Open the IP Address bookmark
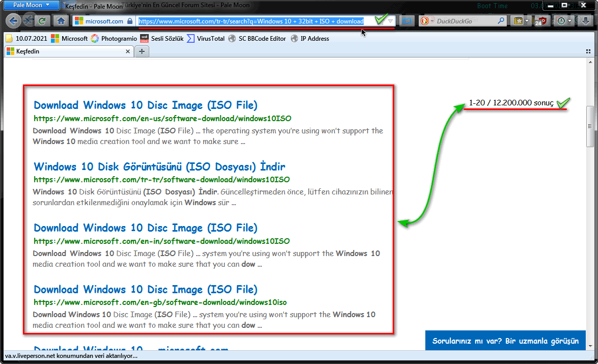The width and height of the screenshot is (598, 364). pyautogui.click(x=310, y=39)
